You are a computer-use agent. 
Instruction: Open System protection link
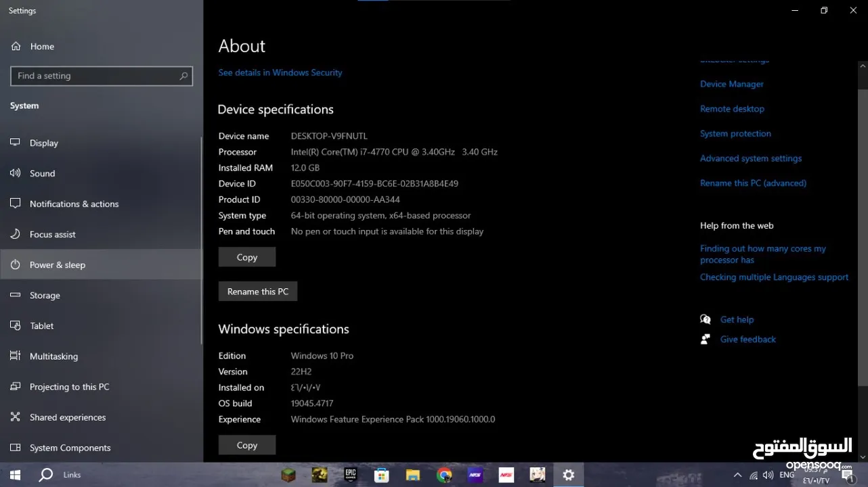(x=735, y=134)
